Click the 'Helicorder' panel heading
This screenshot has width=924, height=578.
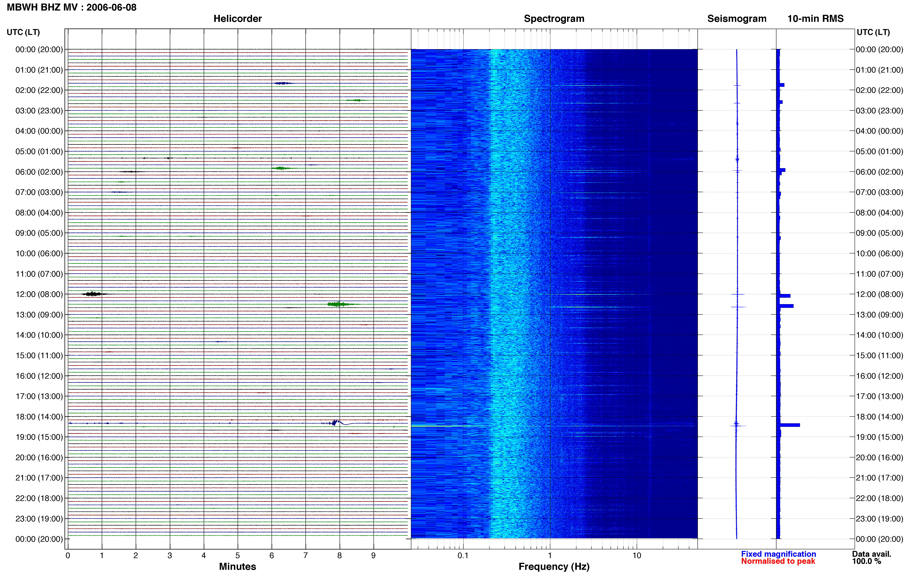click(x=238, y=18)
